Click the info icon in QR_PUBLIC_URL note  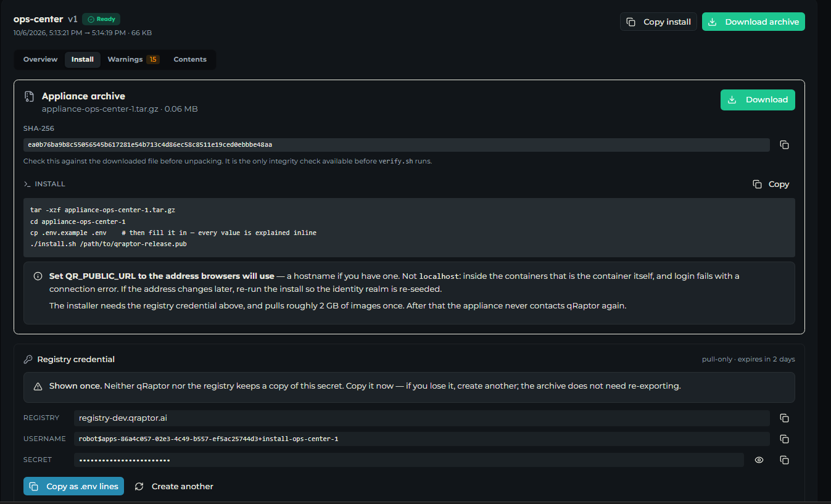pos(38,276)
